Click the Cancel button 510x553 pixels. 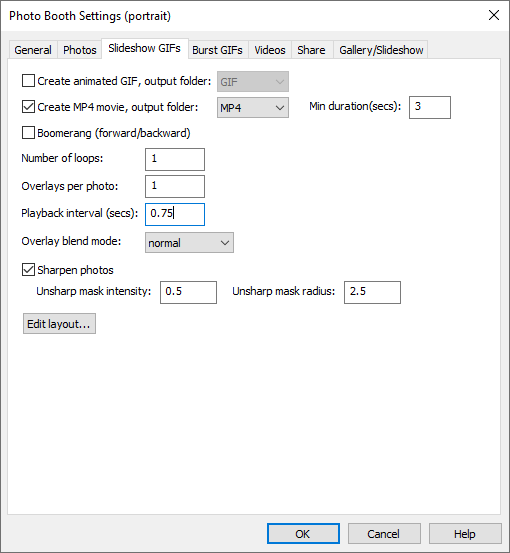384,534
